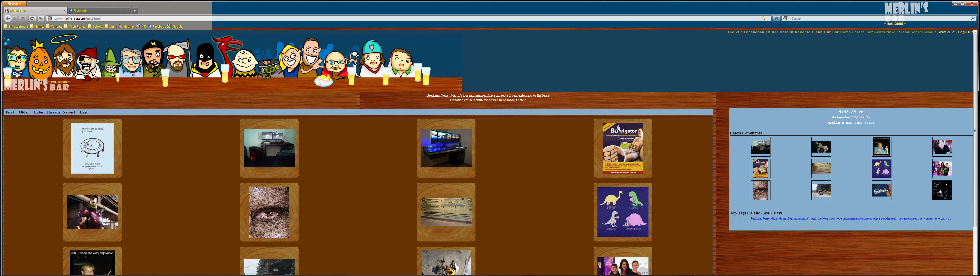The image size is (980, 276).
Task: Click the Merlin's Bar logo on banner
Action: [36, 85]
